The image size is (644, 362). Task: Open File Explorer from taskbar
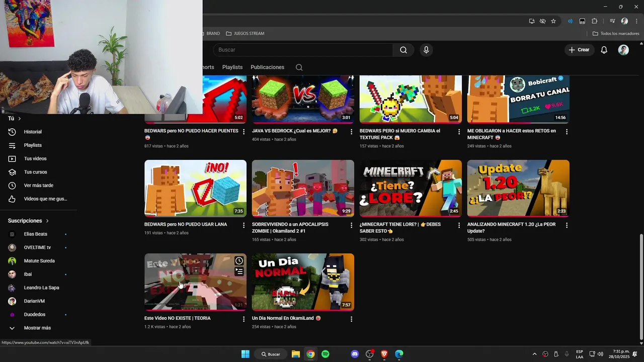pyautogui.click(x=296, y=354)
